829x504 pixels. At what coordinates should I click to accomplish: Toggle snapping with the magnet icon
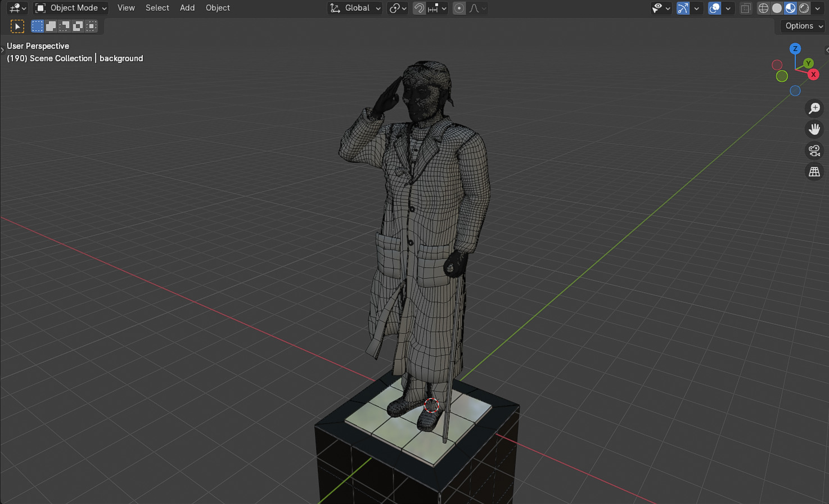click(419, 8)
